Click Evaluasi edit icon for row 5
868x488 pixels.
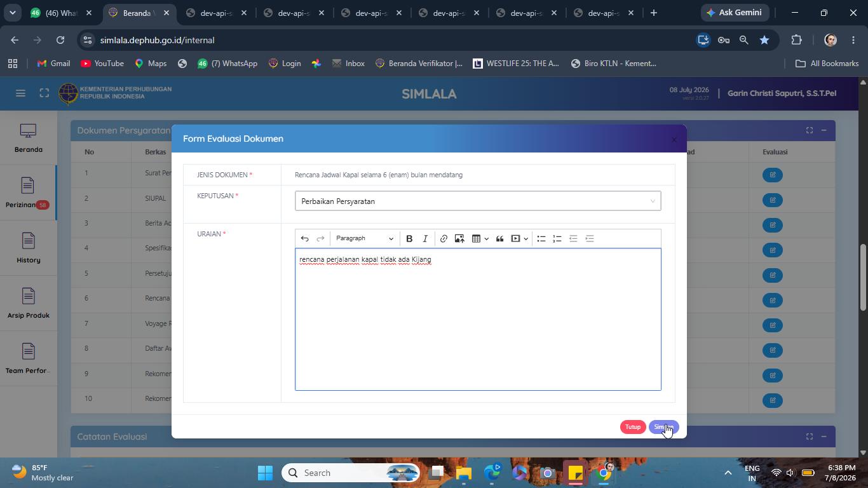(773, 275)
